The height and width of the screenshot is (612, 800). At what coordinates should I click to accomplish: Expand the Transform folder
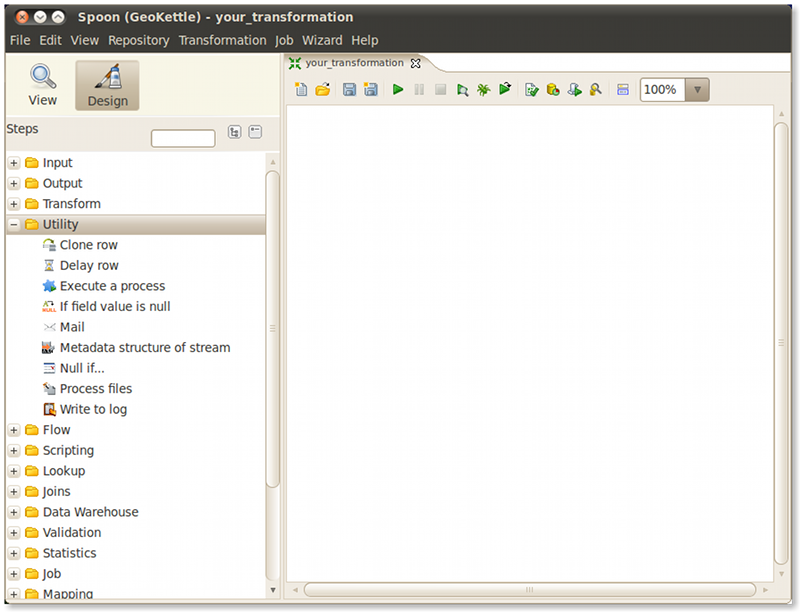pos(14,204)
